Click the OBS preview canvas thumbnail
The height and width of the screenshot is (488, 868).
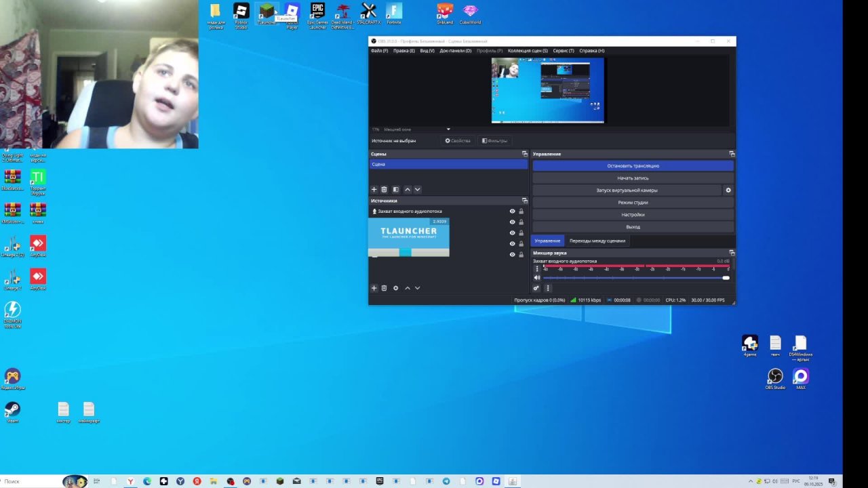click(x=547, y=90)
